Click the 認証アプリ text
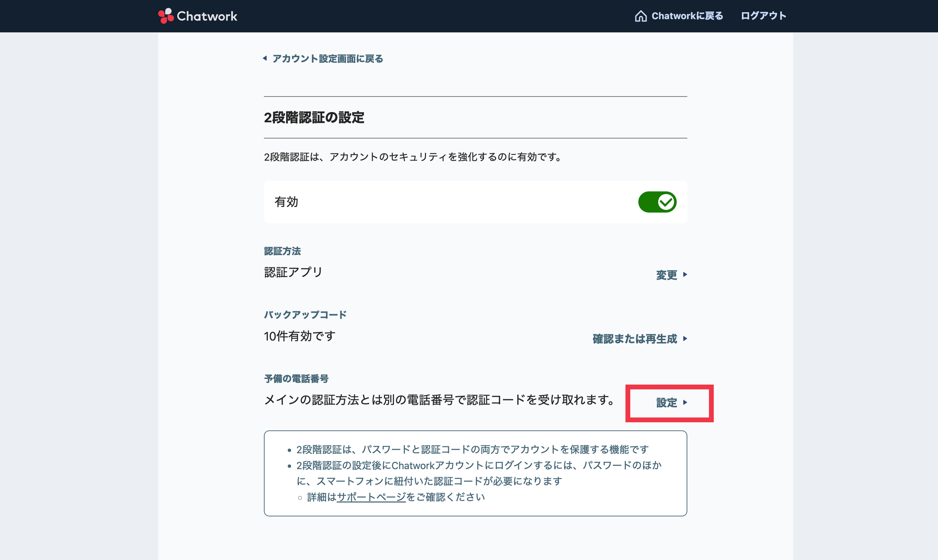The height and width of the screenshot is (560, 938). click(x=293, y=272)
